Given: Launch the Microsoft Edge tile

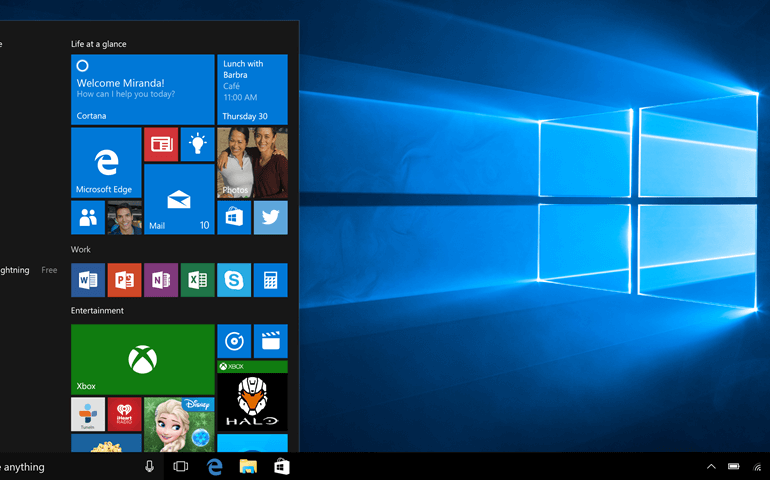Looking at the screenshot, I should (106, 163).
